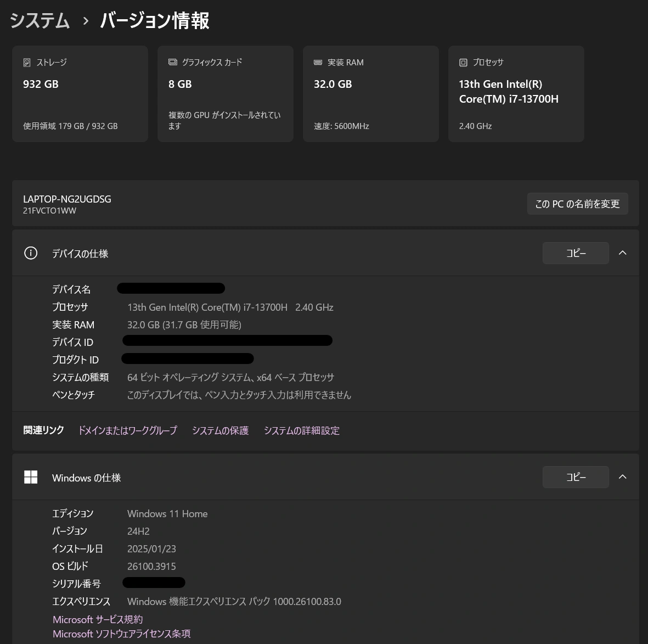Image resolution: width=648 pixels, height=644 pixels.
Task: Click the info icon beside デバイスの仕様
Action: 31,253
